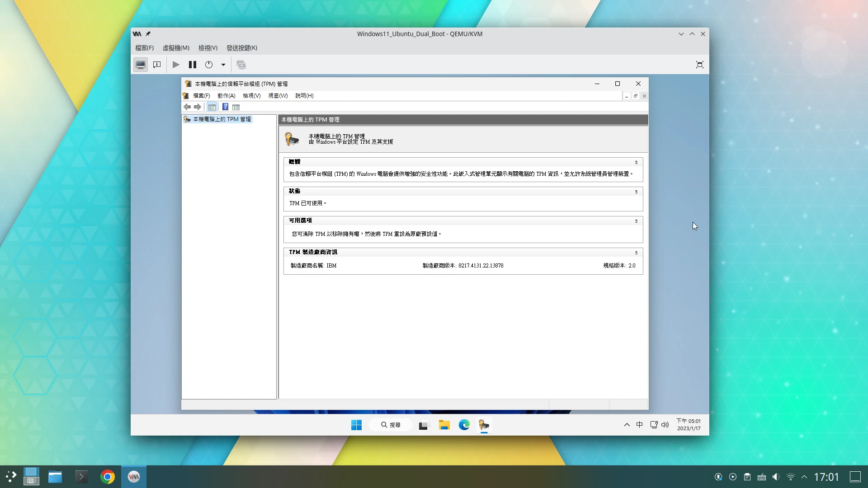Open the shutdown options dropdown arrow

222,64
